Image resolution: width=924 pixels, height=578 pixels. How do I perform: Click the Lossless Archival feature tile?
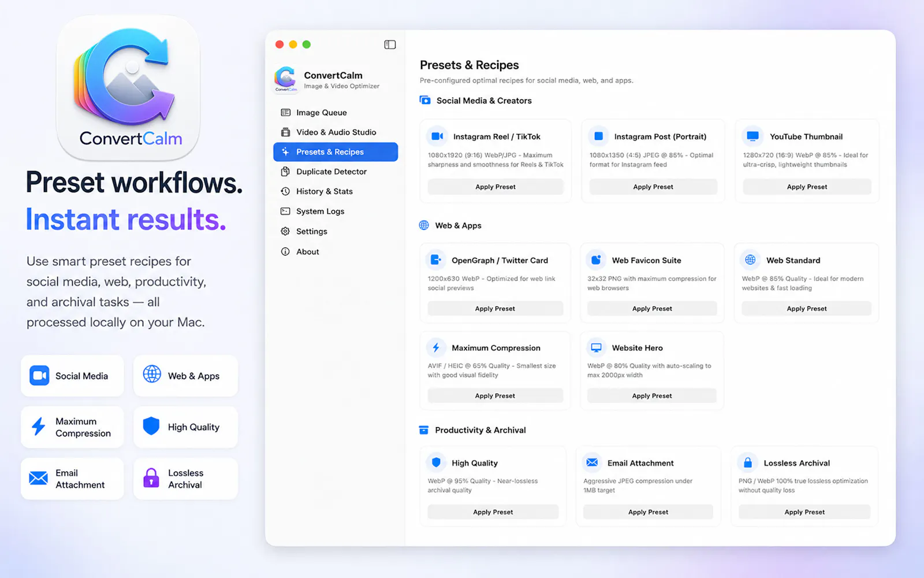click(x=185, y=479)
